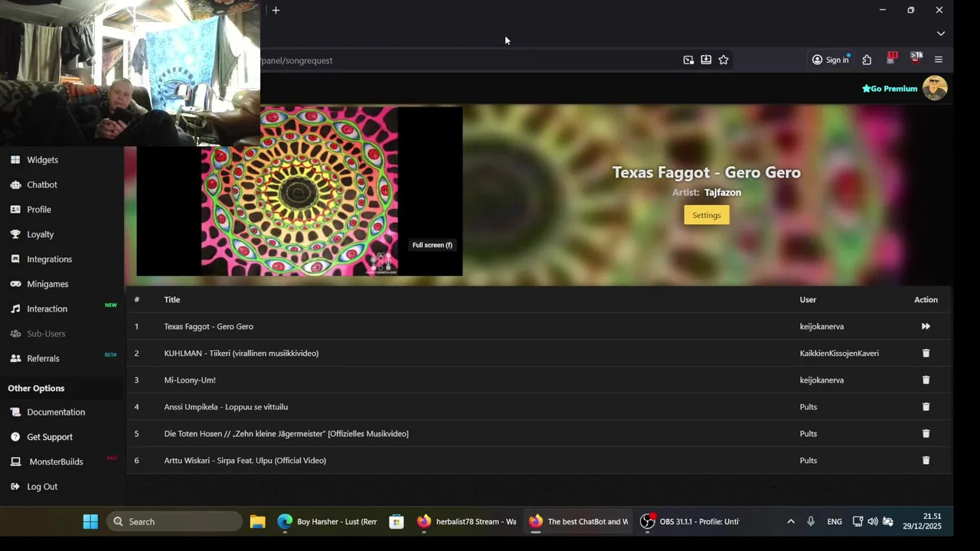The width and height of the screenshot is (980, 551).
Task: Click user 'KaikkienKissojenKaveri' in table
Action: [839, 354]
